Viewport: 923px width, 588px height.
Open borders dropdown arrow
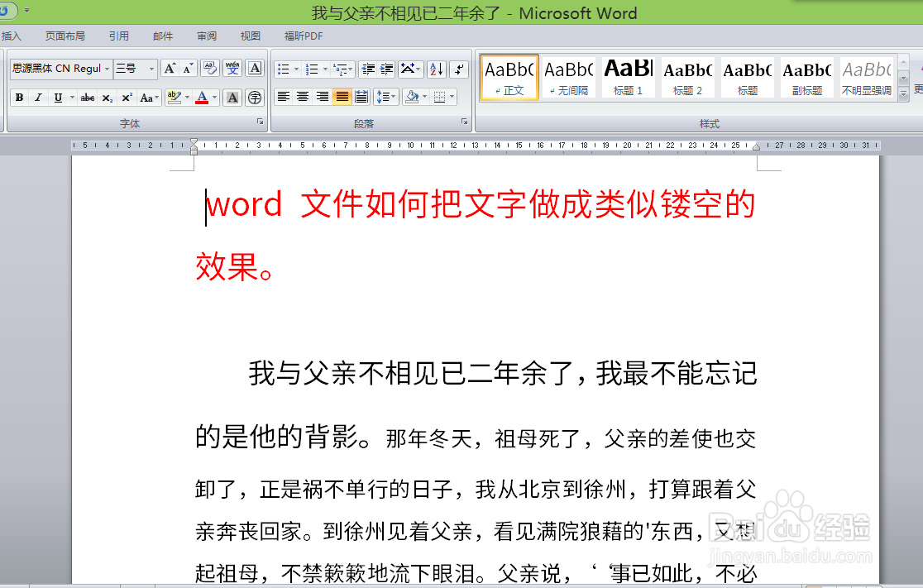452,97
